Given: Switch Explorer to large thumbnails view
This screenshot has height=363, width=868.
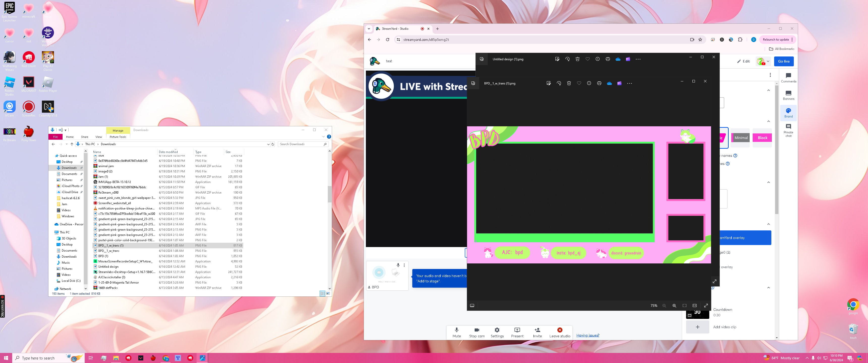Looking at the screenshot, I should [328, 294].
